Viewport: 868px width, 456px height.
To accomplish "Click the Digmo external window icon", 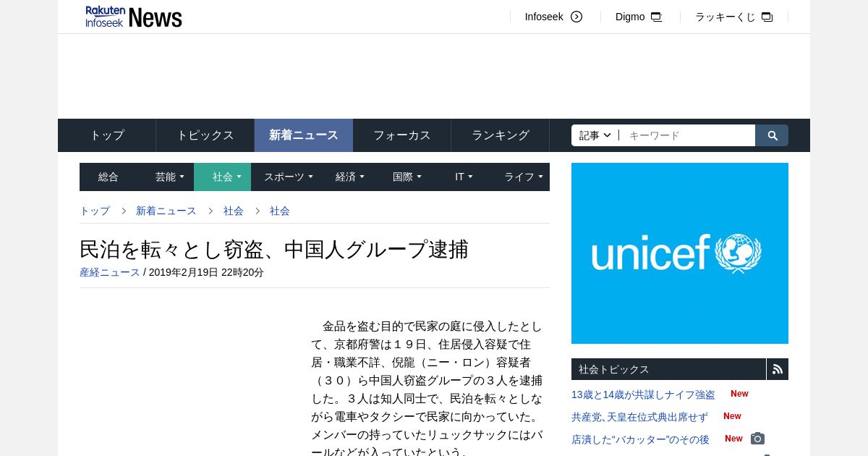I will (x=656, y=17).
